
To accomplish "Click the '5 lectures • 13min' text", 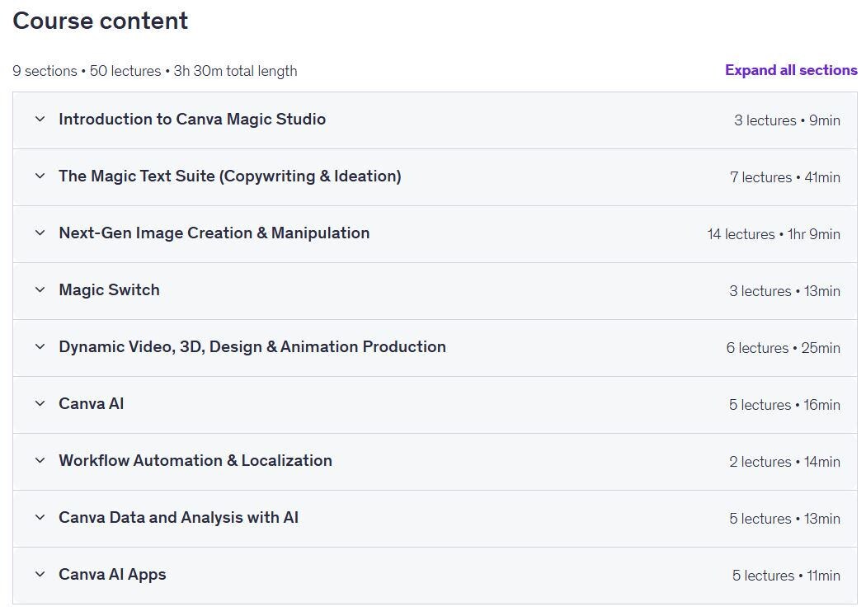I will click(x=785, y=519).
